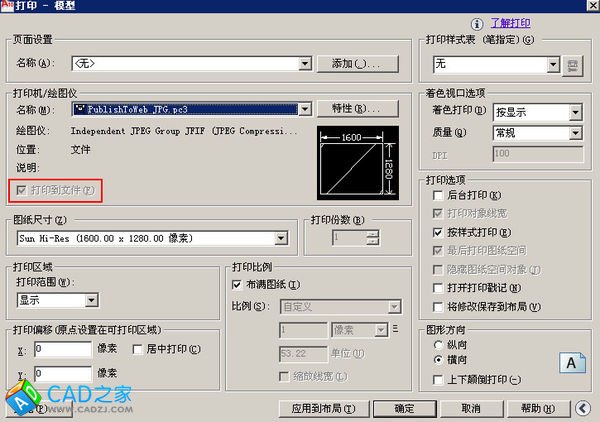This screenshot has height=422, width=600.
Task: Click the collapse dialog arrow at bottom right
Action: [583, 408]
